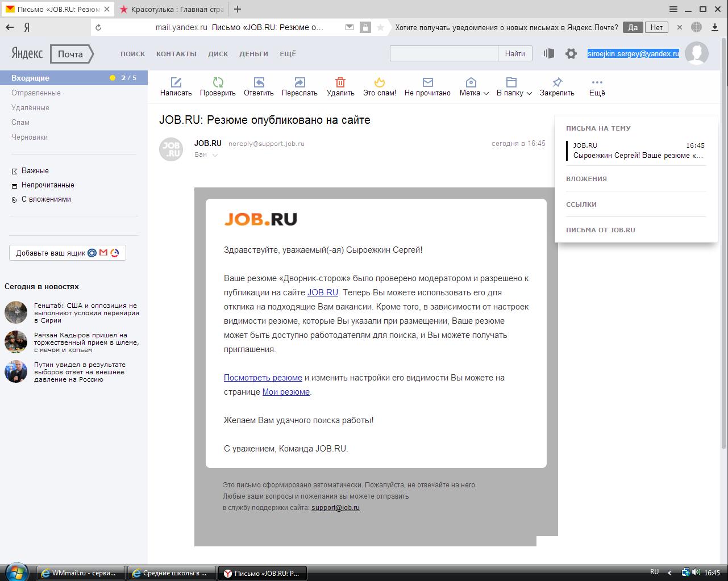Open the ДИСК menu item
This screenshot has height=581, width=728.
[x=218, y=54]
